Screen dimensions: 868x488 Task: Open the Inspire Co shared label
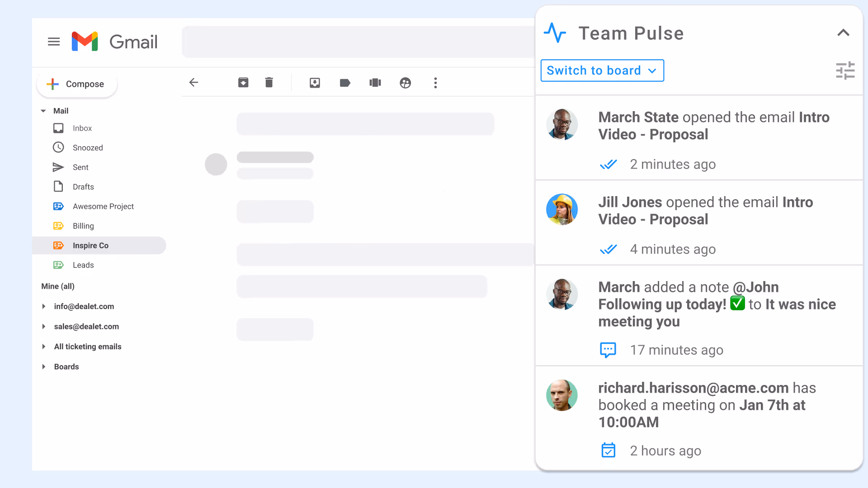coord(90,245)
